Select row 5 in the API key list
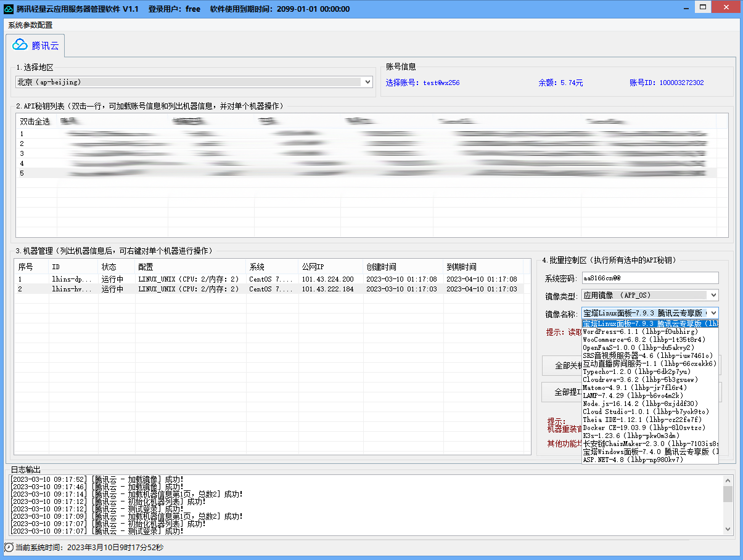This screenshot has height=560, width=743. pos(367,173)
